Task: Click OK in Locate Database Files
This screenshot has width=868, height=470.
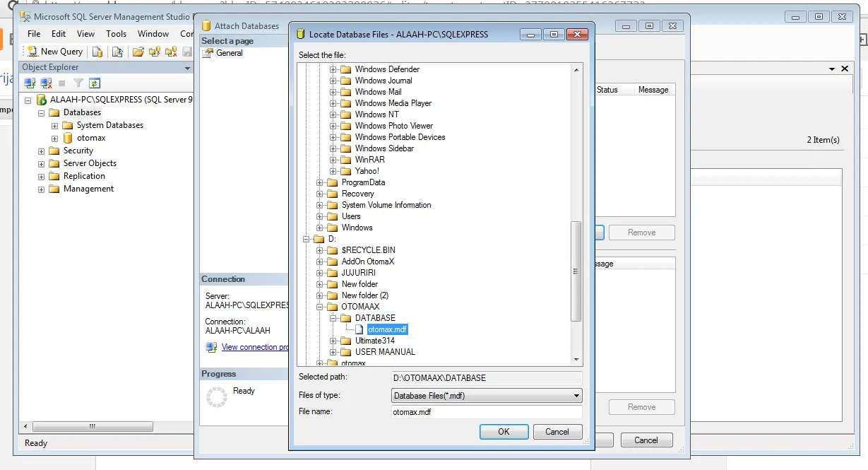Action: tap(503, 432)
